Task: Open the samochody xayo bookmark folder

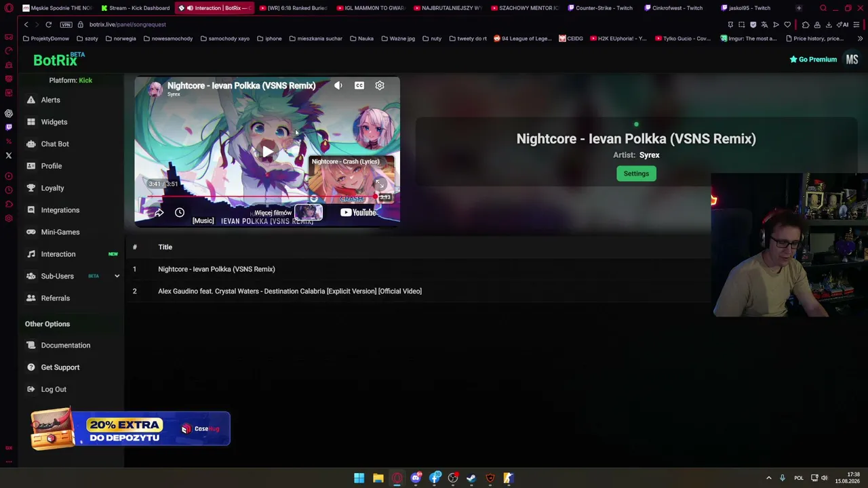Action: coord(225,39)
